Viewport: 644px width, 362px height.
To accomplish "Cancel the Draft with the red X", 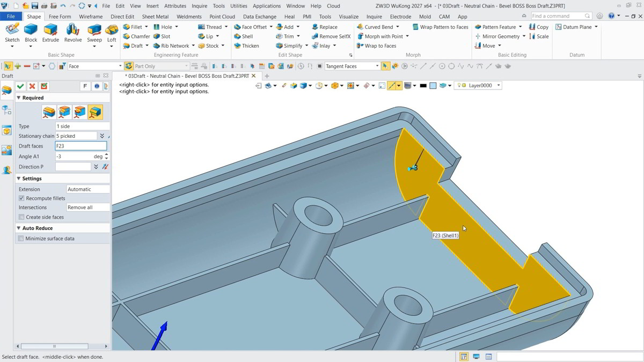I will [x=32, y=86].
